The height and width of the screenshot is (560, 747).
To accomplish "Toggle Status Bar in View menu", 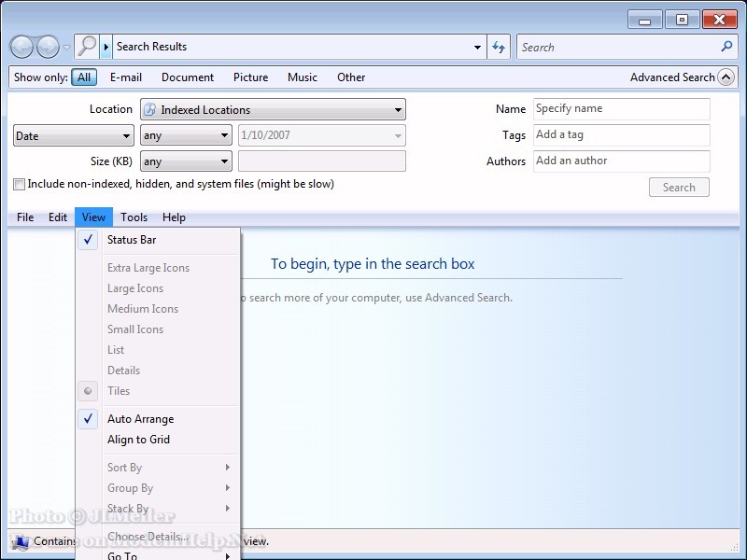I will (x=132, y=240).
